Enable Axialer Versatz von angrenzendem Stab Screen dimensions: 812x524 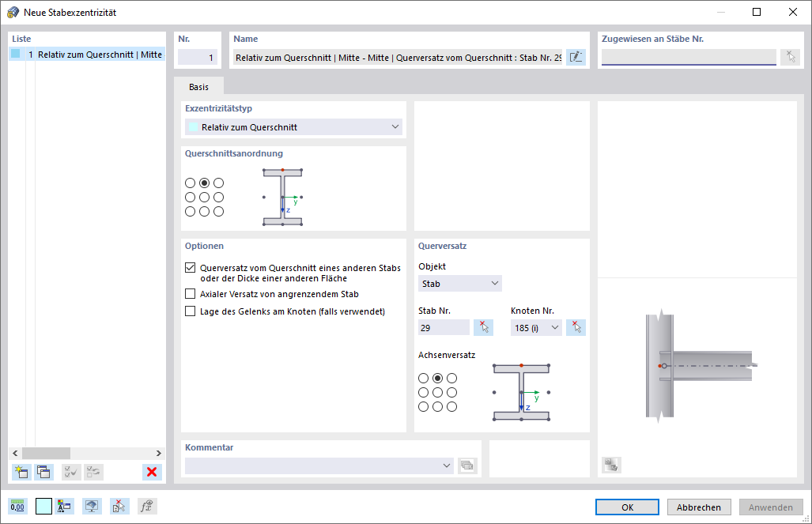click(190, 294)
